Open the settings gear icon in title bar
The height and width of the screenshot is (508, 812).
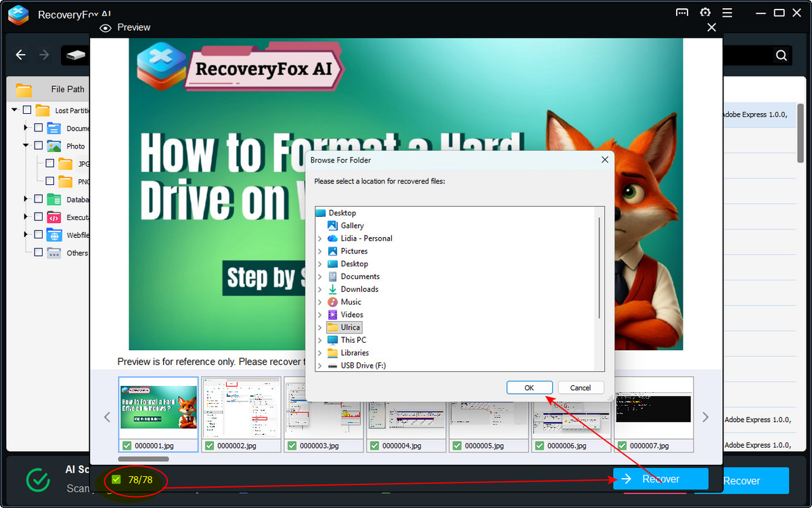[x=705, y=13]
